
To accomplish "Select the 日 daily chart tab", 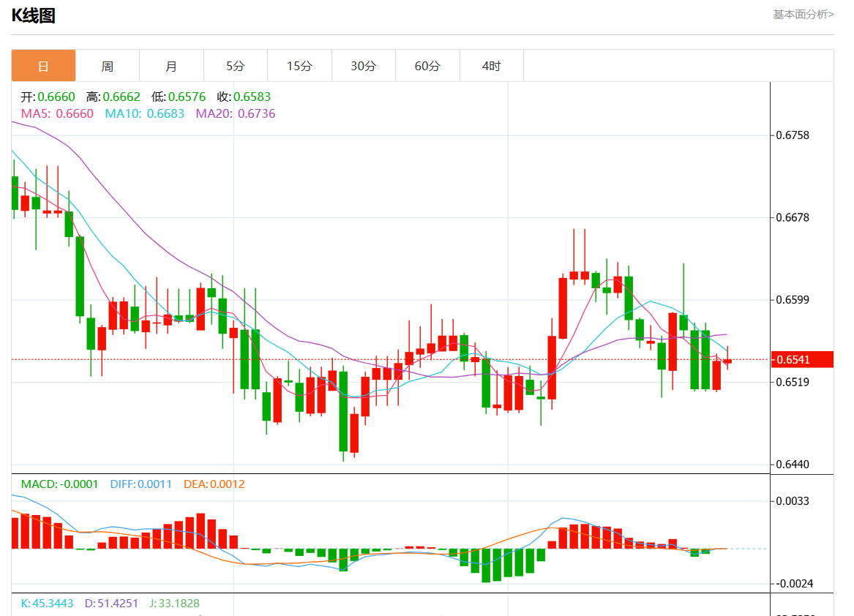I will pos(43,66).
